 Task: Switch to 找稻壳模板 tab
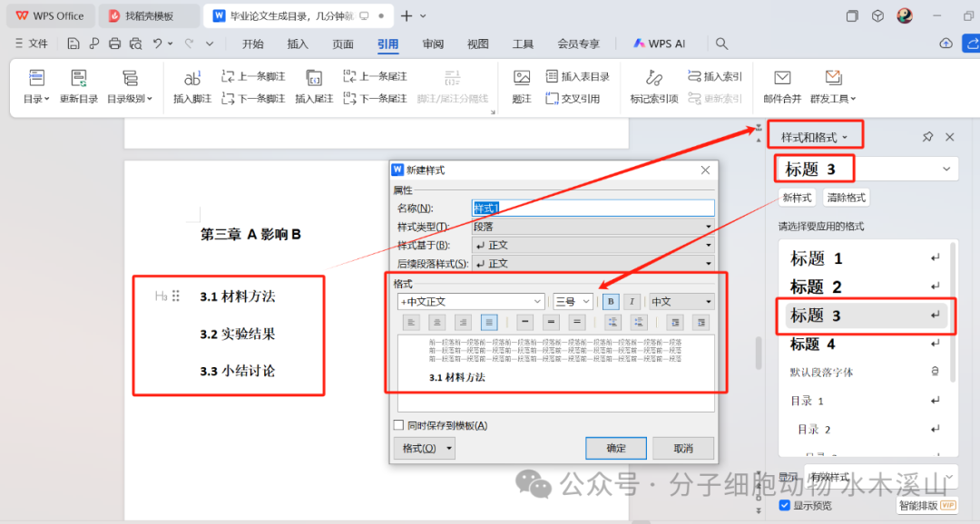149,16
